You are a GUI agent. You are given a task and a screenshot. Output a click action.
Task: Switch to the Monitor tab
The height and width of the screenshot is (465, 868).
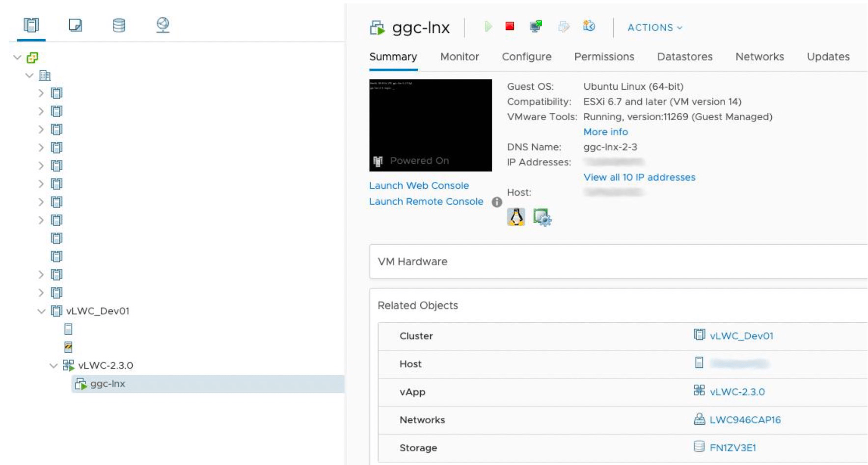point(459,56)
